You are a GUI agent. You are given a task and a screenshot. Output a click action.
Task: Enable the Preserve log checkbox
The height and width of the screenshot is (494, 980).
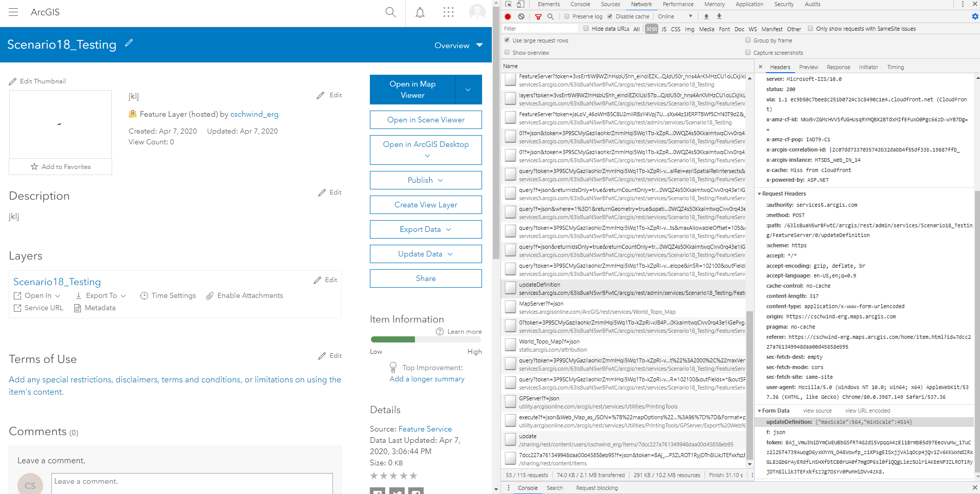567,16
